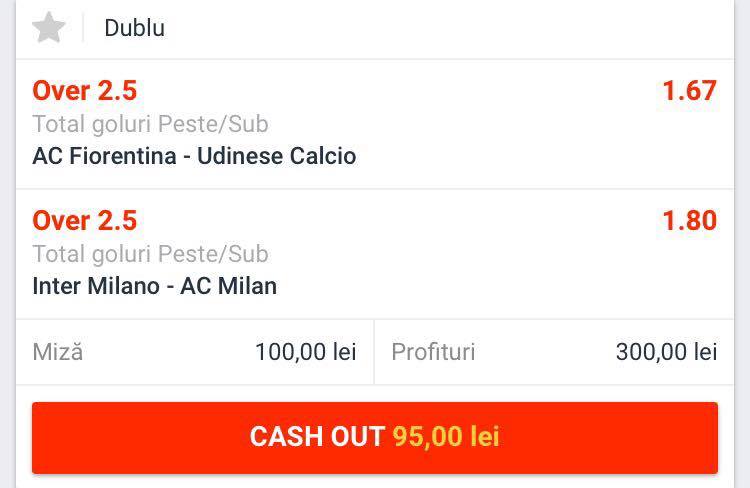Click the 1.80 odds value
750x488 pixels.
pos(689,220)
